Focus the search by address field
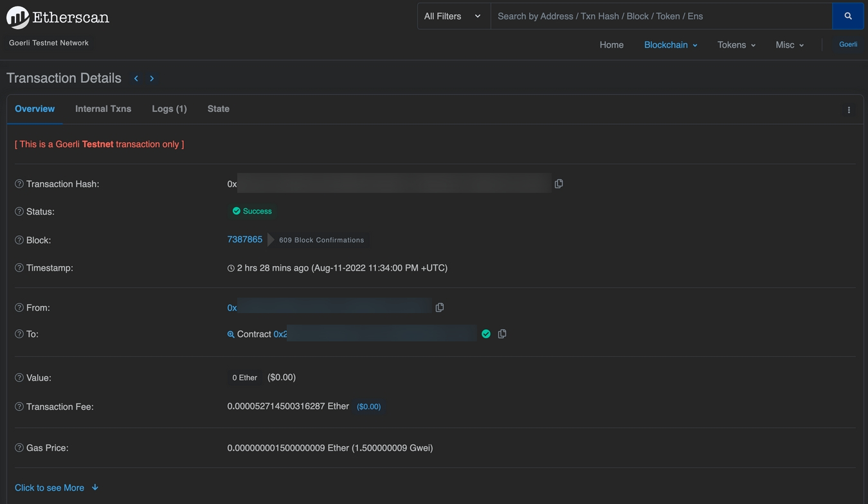 [x=662, y=16]
